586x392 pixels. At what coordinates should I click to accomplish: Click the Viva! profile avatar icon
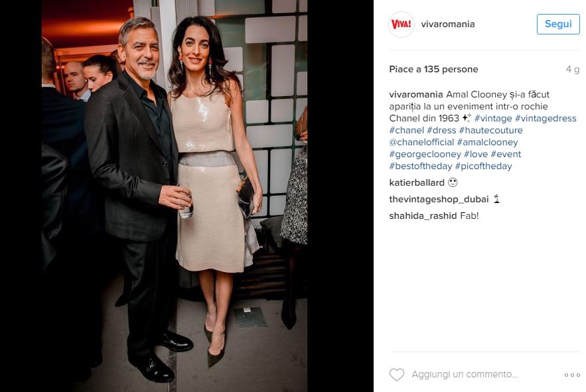pos(402,25)
